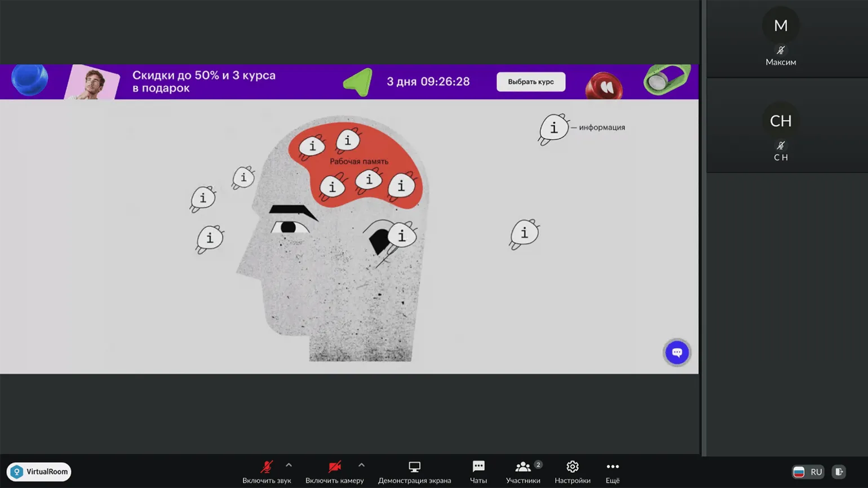This screenshot has height=488, width=868.
Task: Select participant Максим tile
Action: (x=781, y=38)
